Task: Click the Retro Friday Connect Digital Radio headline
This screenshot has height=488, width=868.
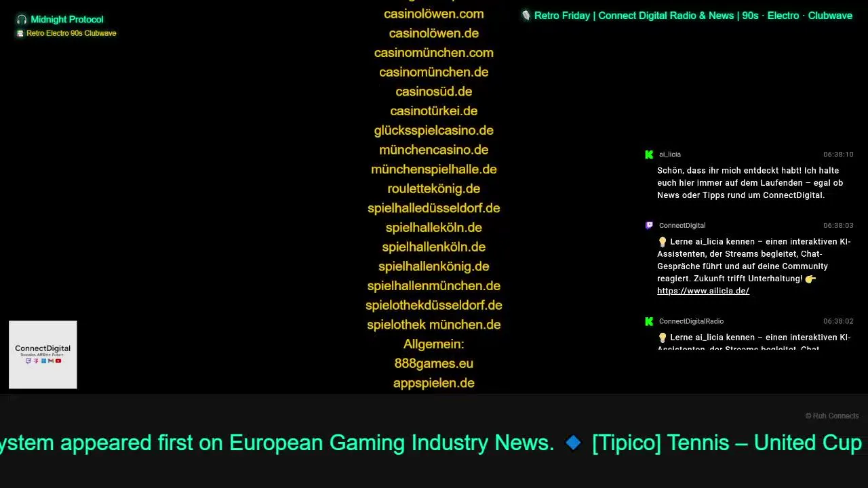Action: pyautogui.click(x=693, y=16)
